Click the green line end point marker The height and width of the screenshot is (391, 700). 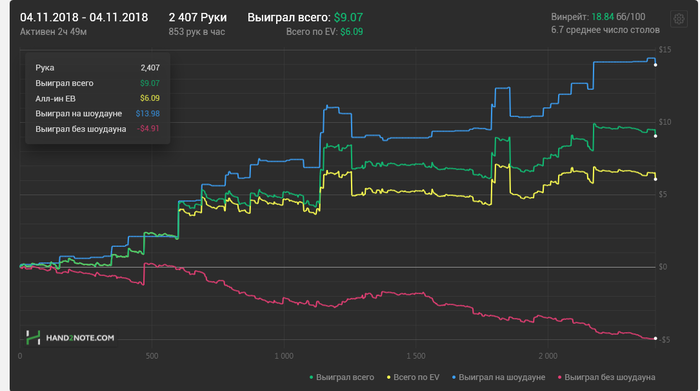[x=655, y=136]
